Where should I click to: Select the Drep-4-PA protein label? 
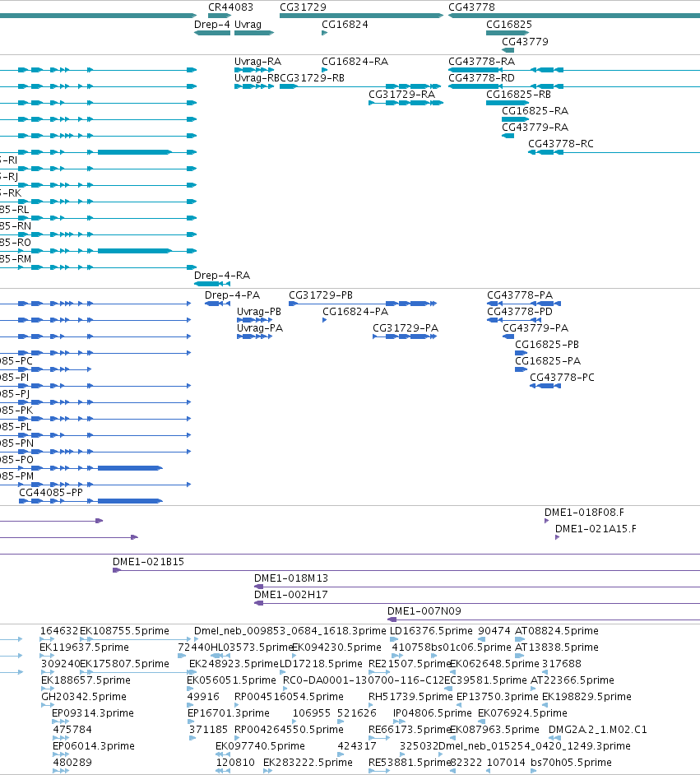[x=232, y=295]
